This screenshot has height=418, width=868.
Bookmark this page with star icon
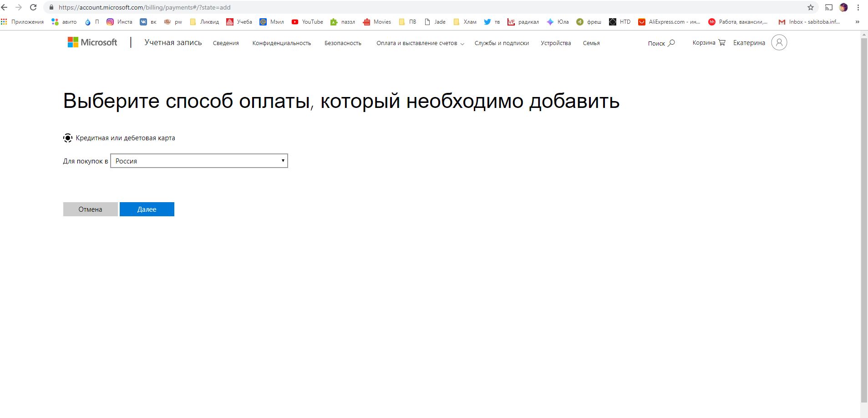pos(811,7)
